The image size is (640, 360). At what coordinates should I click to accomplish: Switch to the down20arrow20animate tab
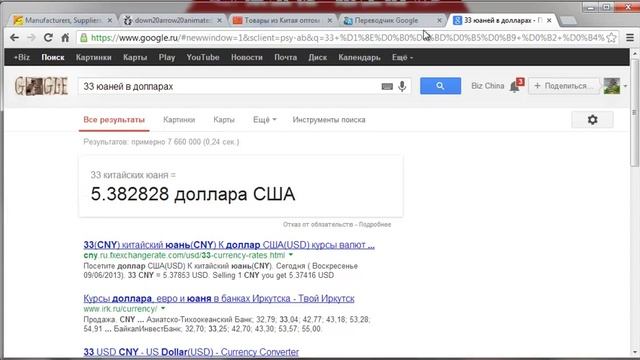click(171, 20)
